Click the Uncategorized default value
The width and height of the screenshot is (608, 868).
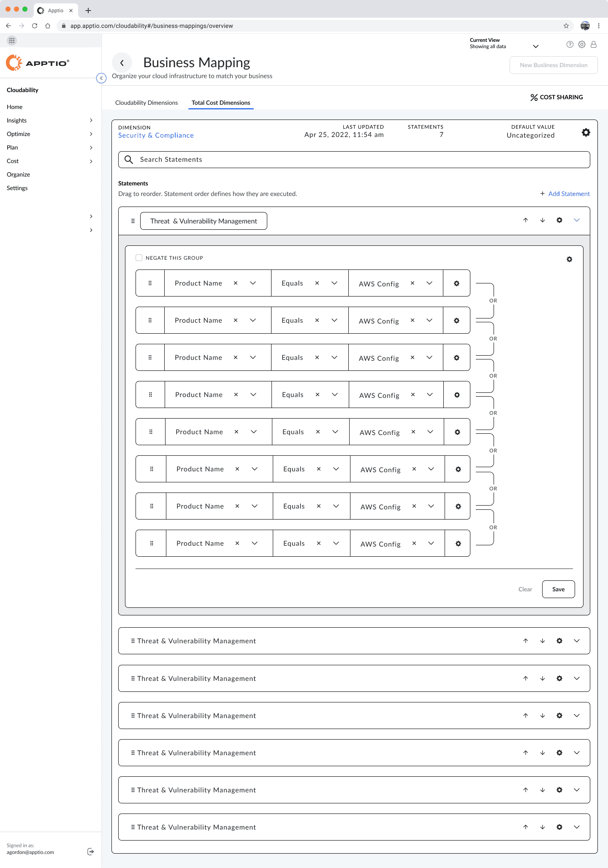[x=531, y=135]
